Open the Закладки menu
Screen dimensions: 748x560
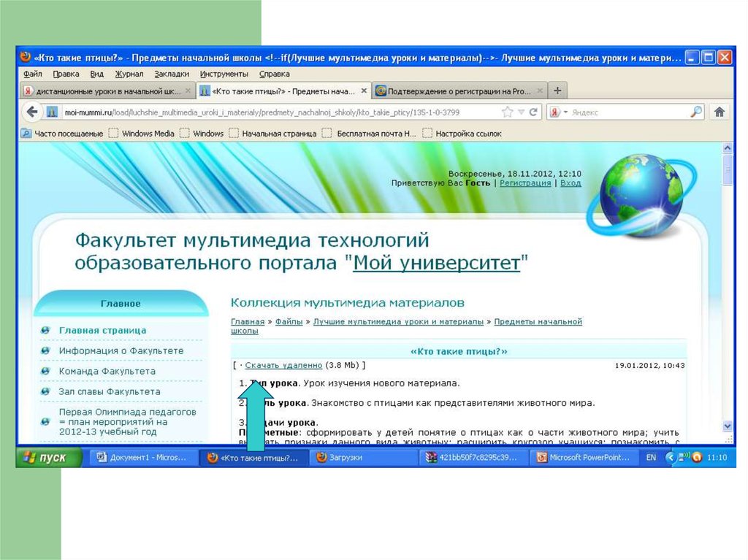pyautogui.click(x=172, y=74)
